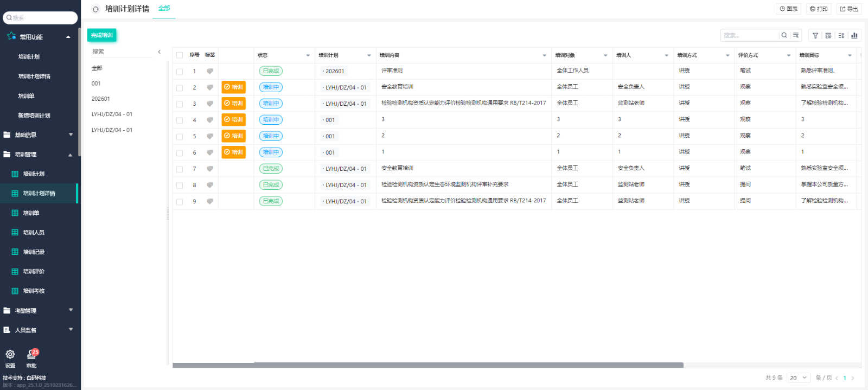Check the row 6 checkbox
Viewport: 868px width, 390px height.
click(180, 153)
